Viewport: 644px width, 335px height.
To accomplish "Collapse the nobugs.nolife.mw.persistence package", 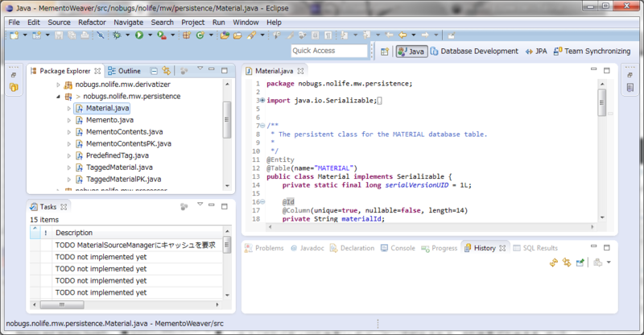I will pos(58,97).
